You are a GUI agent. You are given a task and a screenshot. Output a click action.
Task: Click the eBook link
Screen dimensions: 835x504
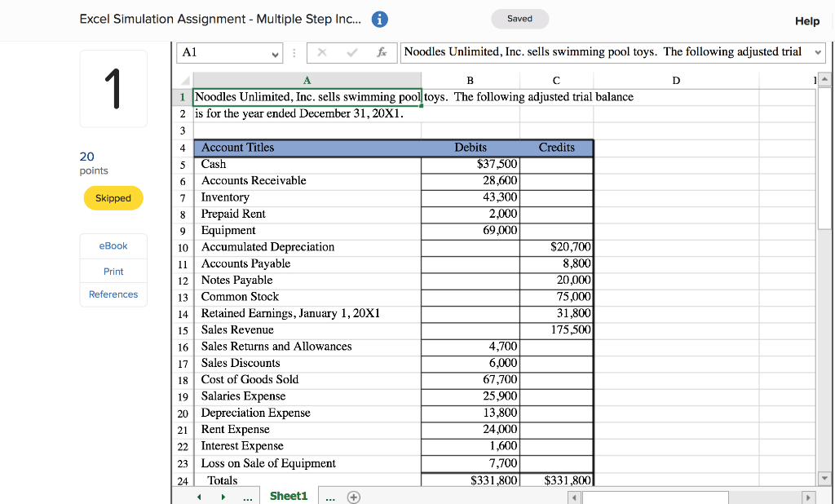[x=113, y=245]
